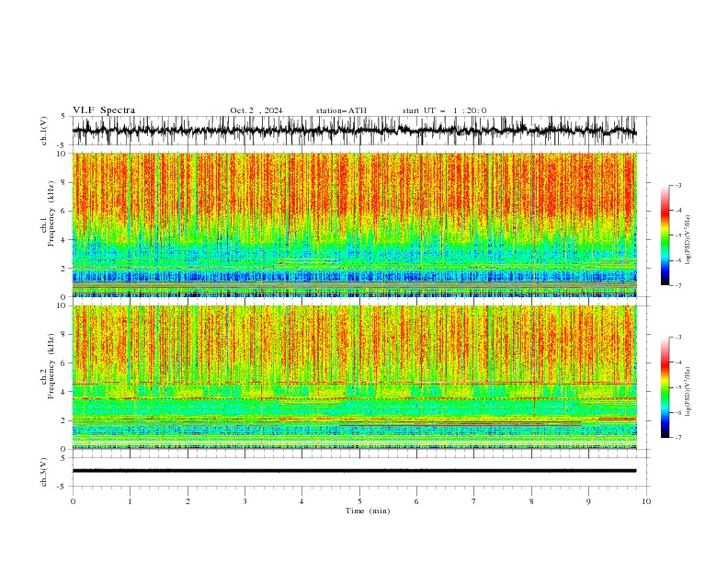
Task: Click time-axis tick label "0"
Action: point(73,501)
